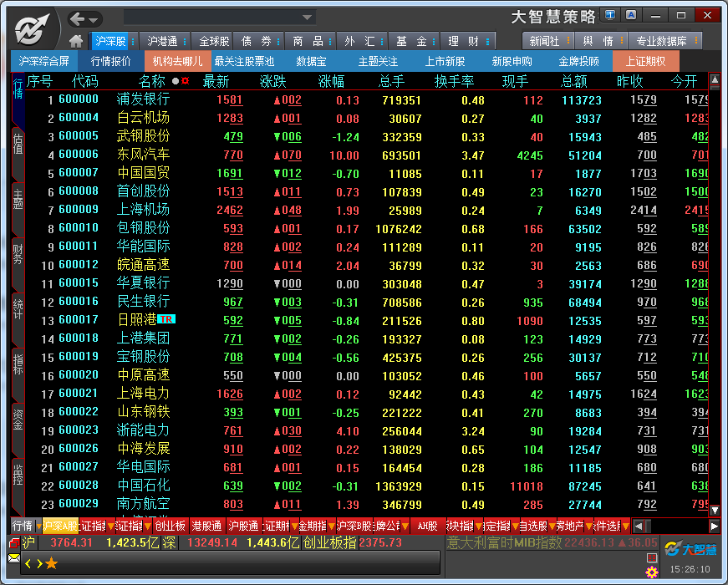Select stock row 浦发银行
Image resolution: width=728 pixels, height=585 pixels.
(366, 99)
